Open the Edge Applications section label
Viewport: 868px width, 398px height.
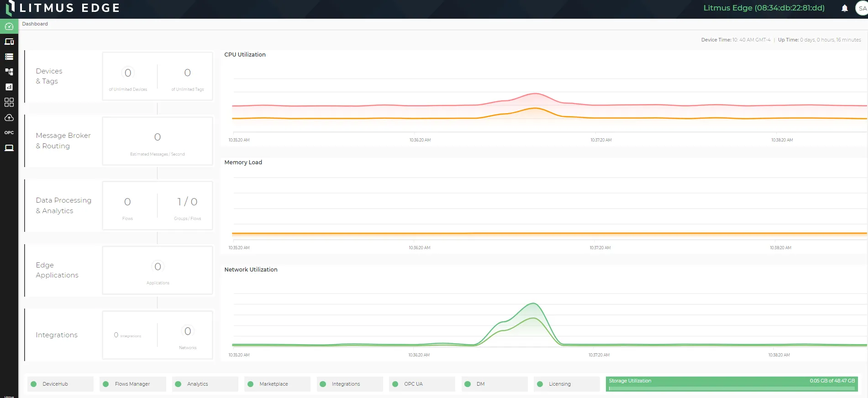click(57, 270)
